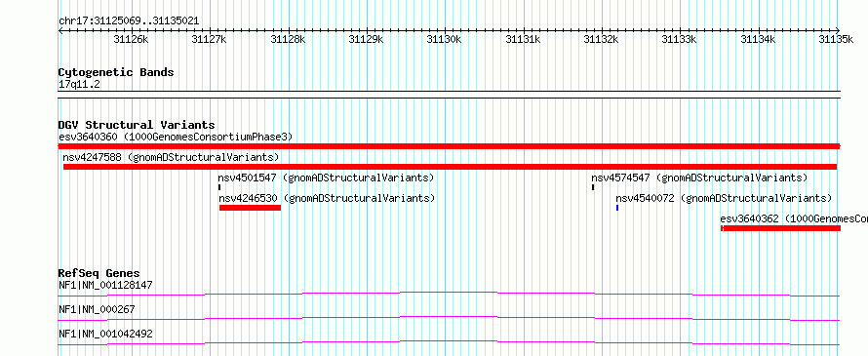Click the small nsv4501547 variant marker
The image size is (868, 356).
click(x=219, y=187)
